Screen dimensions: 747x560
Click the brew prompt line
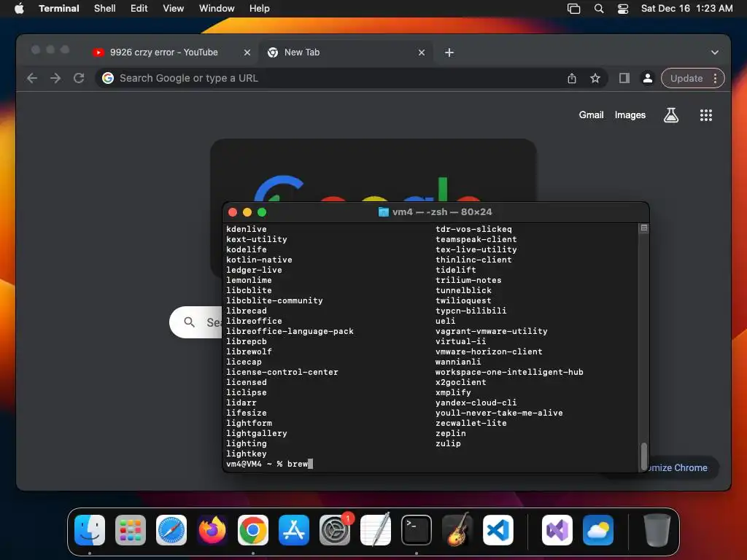coord(270,464)
